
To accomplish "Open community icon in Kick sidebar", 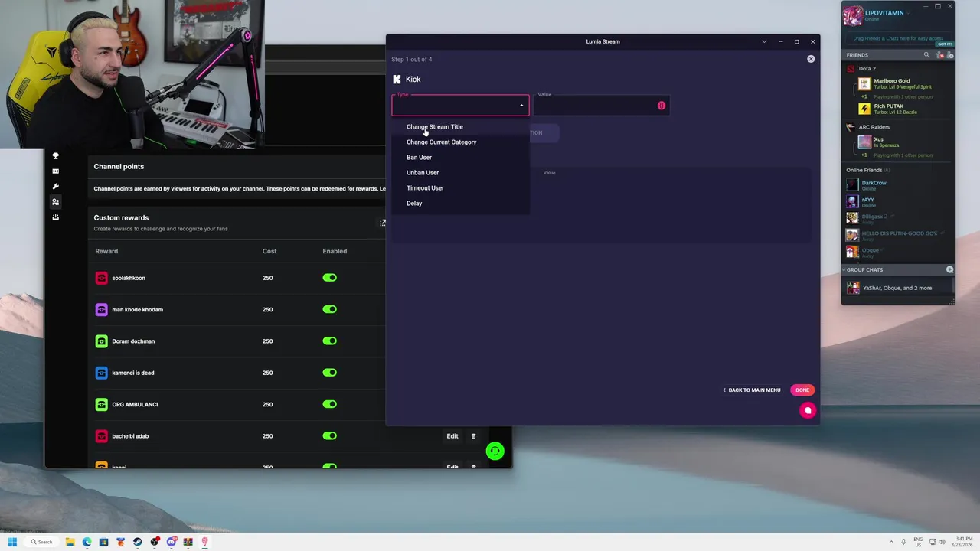I will point(55,202).
